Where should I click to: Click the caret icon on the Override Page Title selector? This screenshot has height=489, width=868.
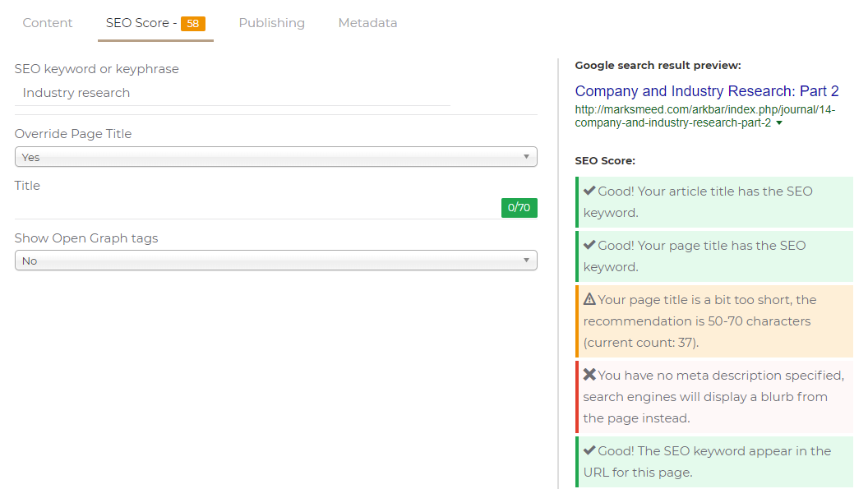528,156
